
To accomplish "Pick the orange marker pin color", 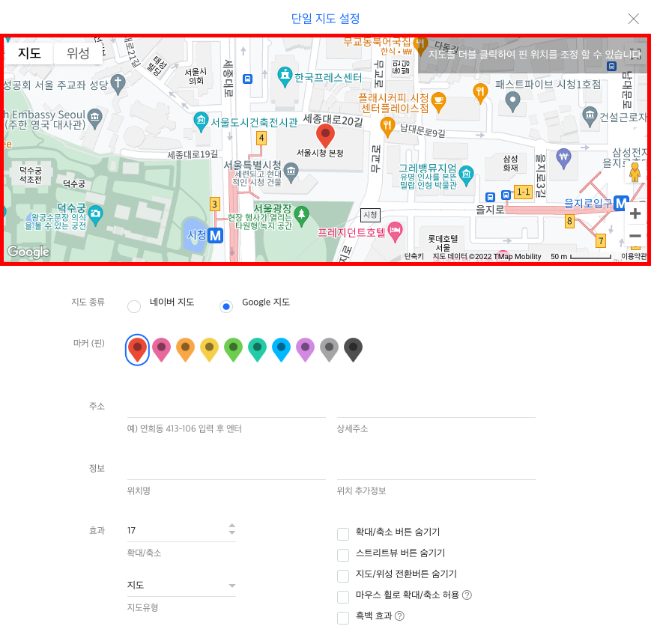I will pos(185,350).
